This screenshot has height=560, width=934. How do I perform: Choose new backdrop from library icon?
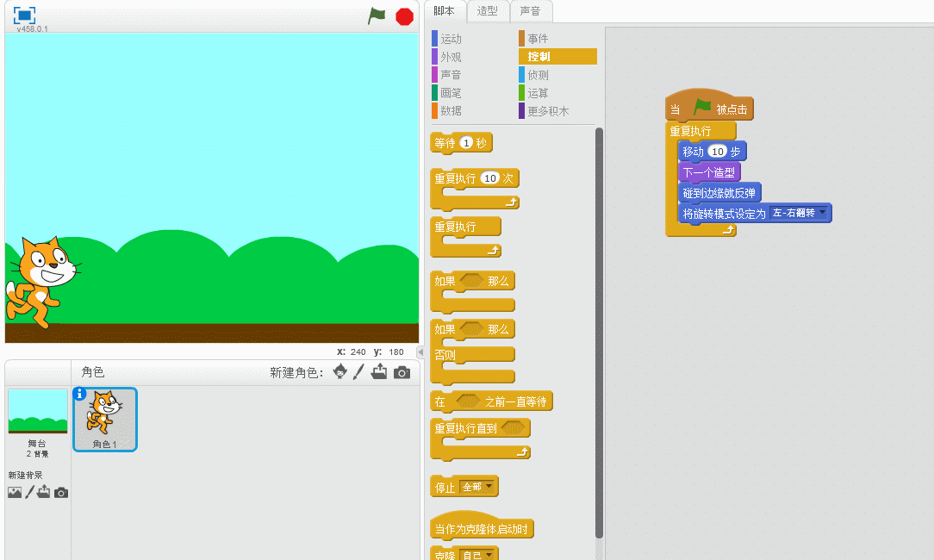tap(15, 492)
